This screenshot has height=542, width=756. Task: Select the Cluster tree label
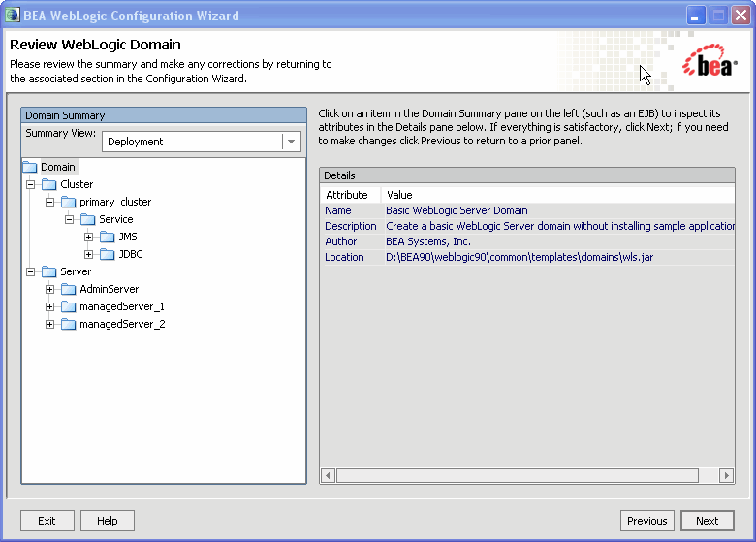click(77, 184)
